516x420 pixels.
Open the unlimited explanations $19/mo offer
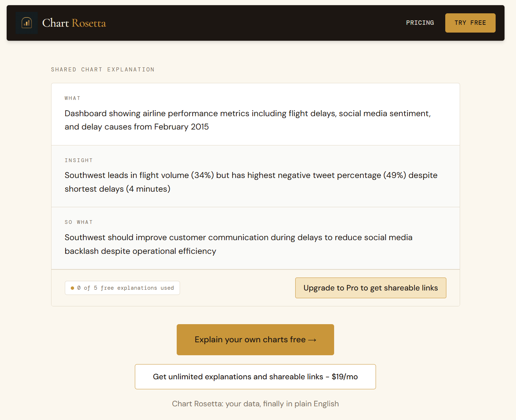pos(255,377)
